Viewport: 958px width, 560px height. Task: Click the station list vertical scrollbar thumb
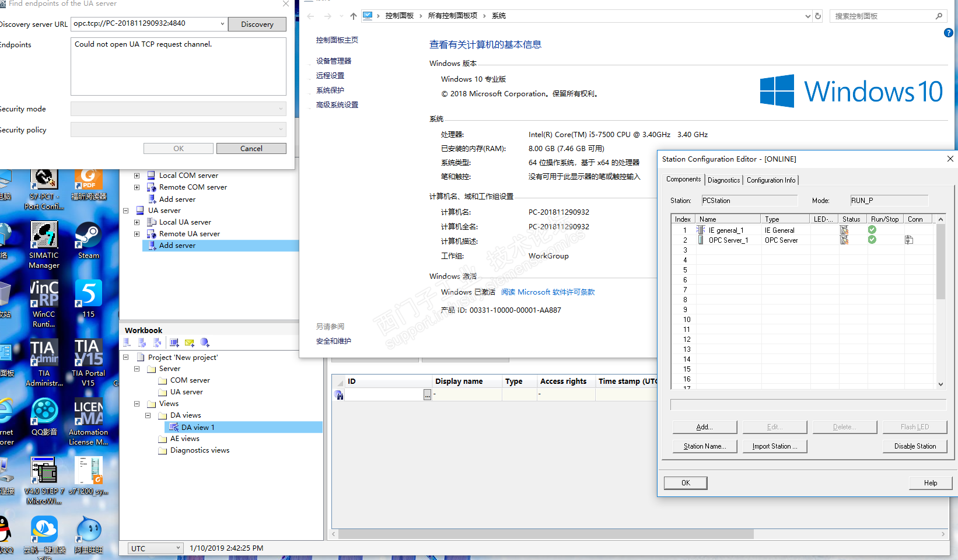tap(940, 261)
